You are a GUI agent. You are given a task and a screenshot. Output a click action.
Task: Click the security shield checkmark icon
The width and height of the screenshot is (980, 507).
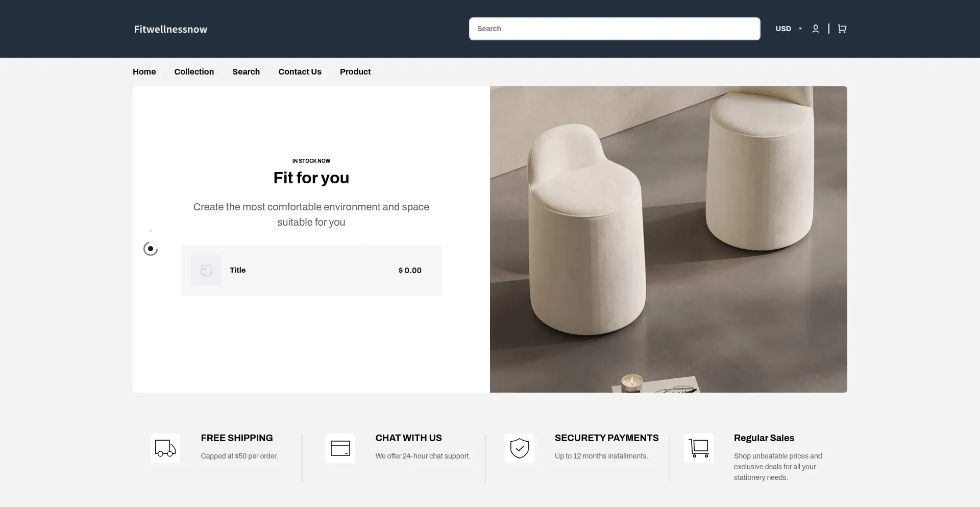(x=520, y=448)
